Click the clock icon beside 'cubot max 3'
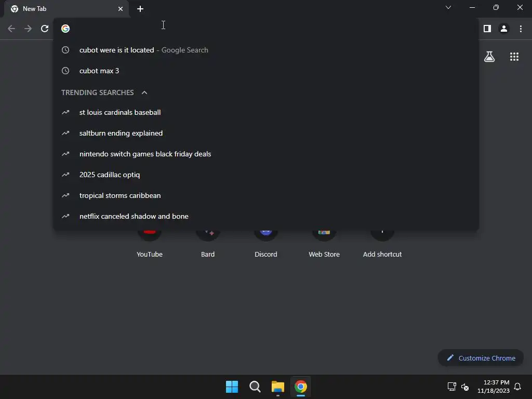The image size is (532, 399). (65, 71)
